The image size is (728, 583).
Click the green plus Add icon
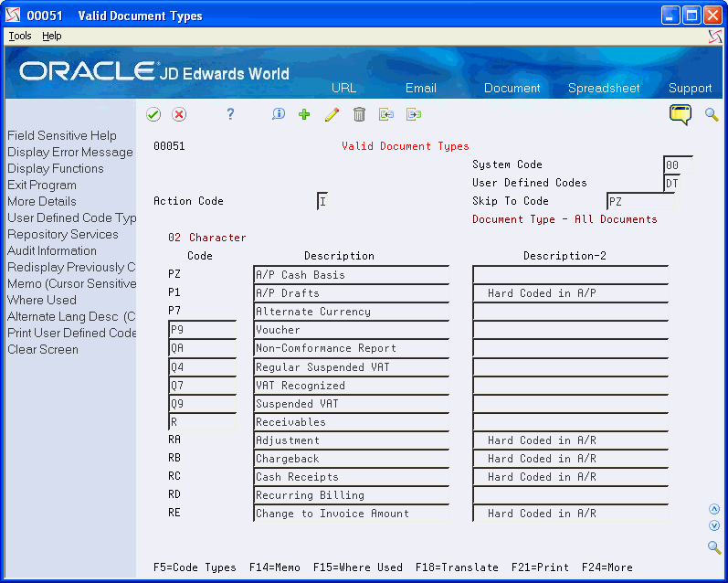(304, 114)
